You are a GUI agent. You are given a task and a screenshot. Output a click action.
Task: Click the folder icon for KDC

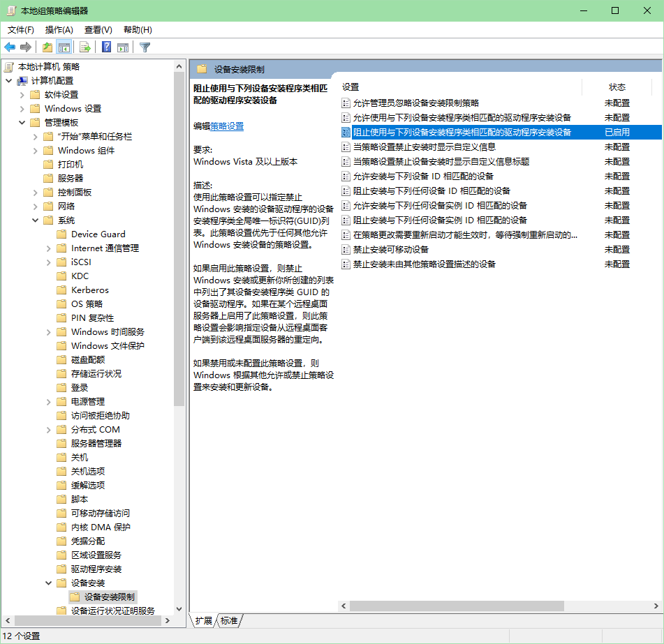(x=62, y=276)
